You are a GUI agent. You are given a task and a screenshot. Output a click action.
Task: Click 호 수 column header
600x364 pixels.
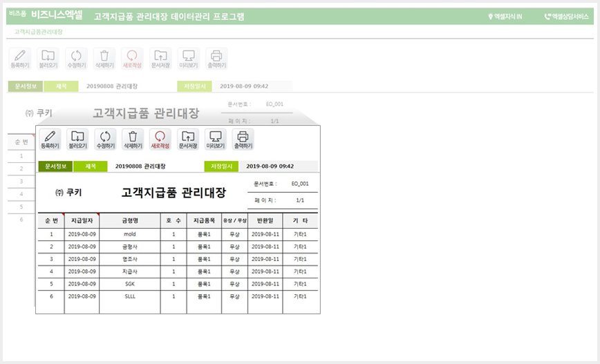coord(174,220)
